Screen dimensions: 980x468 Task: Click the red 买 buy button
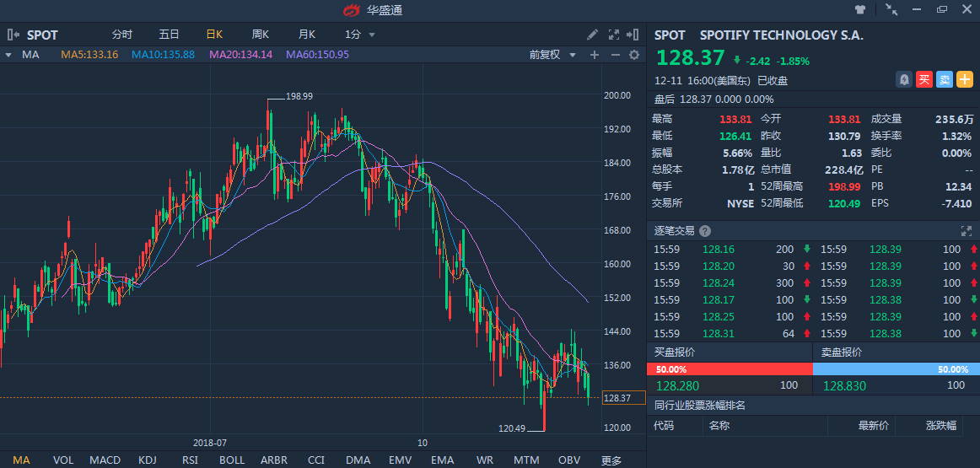[924, 79]
